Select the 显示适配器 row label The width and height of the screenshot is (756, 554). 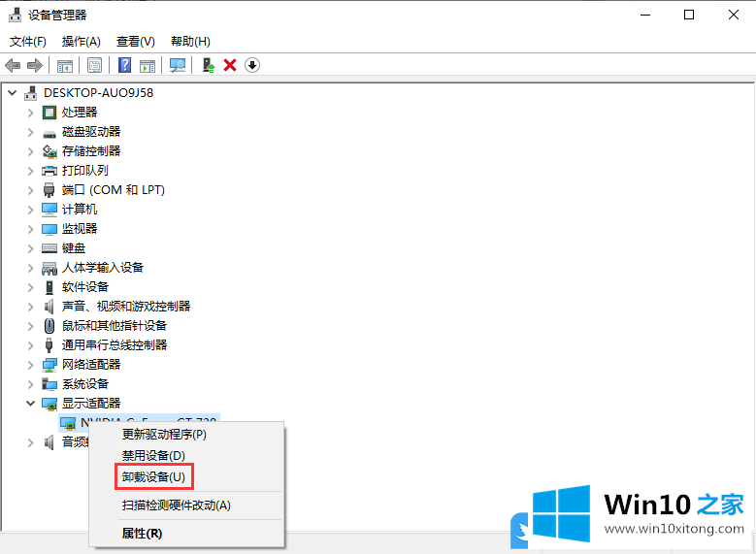(x=91, y=403)
